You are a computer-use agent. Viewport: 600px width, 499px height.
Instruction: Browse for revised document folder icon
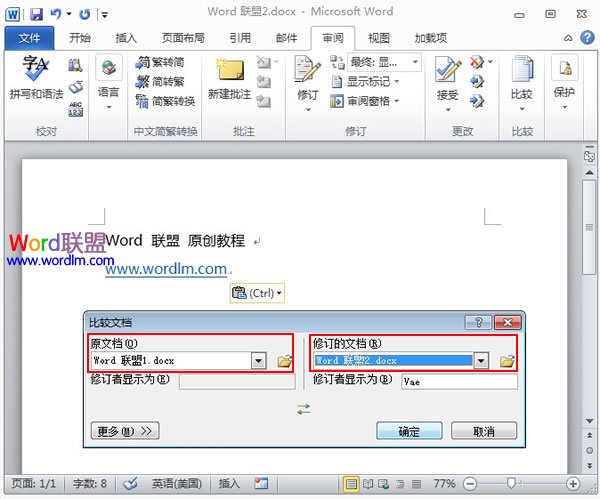click(507, 361)
